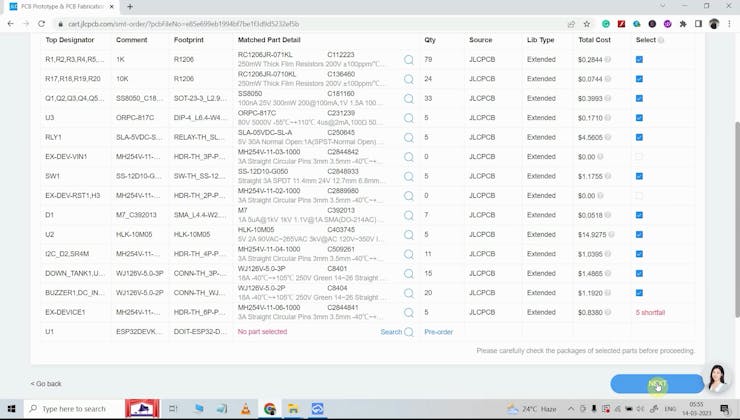Click the NEXT button
Image resolution: width=740 pixels, height=420 pixels.
[x=657, y=384]
